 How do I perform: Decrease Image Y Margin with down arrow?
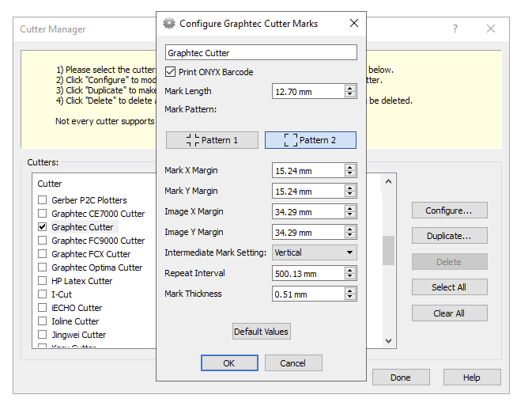click(x=350, y=235)
